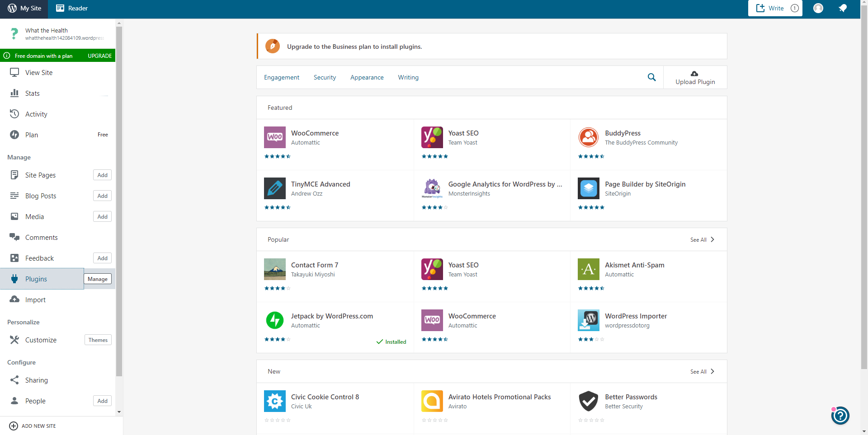
Task: Open the Jetpack by WordPress.com plugin title
Action: pyautogui.click(x=332, y=316)
